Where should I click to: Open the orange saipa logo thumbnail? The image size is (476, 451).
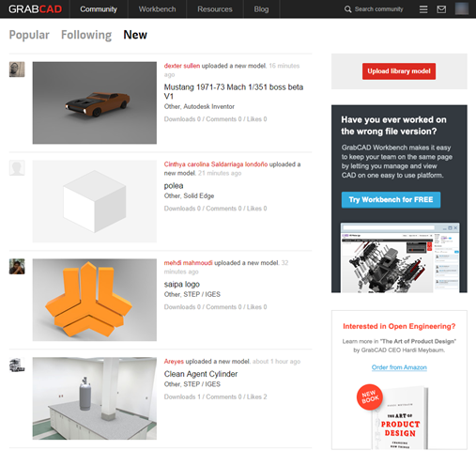click(95, 300)
